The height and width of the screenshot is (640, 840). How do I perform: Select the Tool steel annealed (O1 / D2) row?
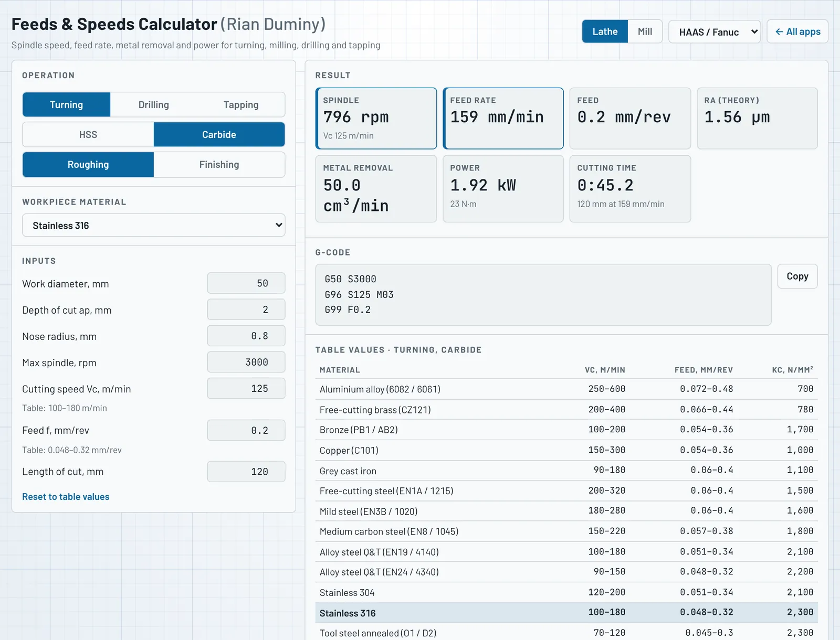click(566, 632)
